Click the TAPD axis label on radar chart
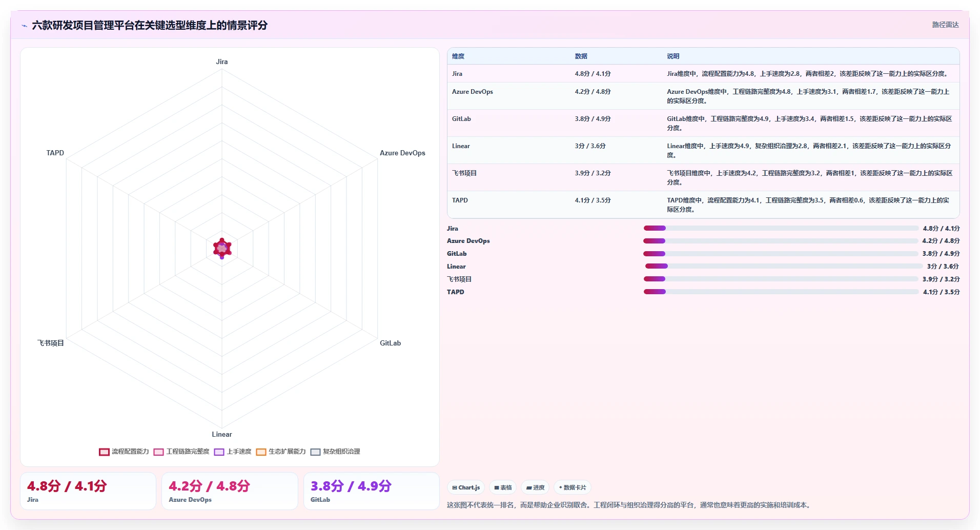980x530 pixels. (55, 153)
